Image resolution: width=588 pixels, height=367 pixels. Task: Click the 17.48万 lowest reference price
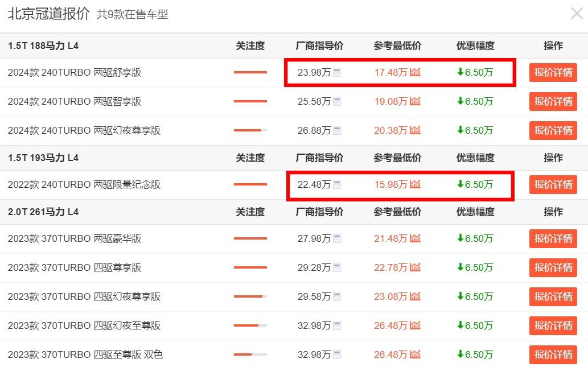point(390,72)
